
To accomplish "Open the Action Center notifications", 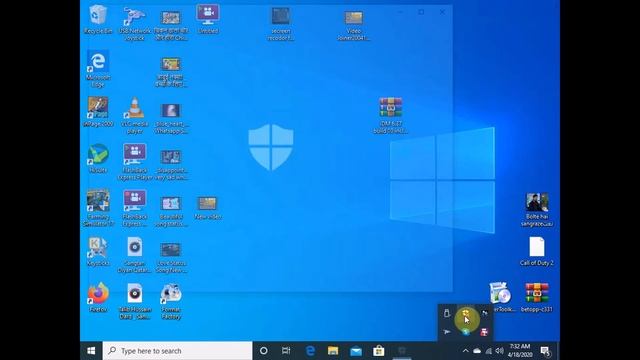I will pos(545,351).
